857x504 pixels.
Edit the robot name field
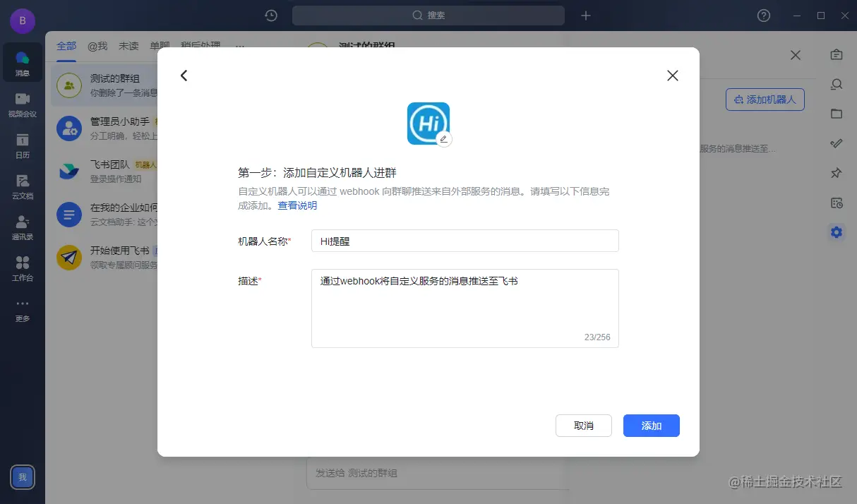pyautogui.click(x=465, y=241)
